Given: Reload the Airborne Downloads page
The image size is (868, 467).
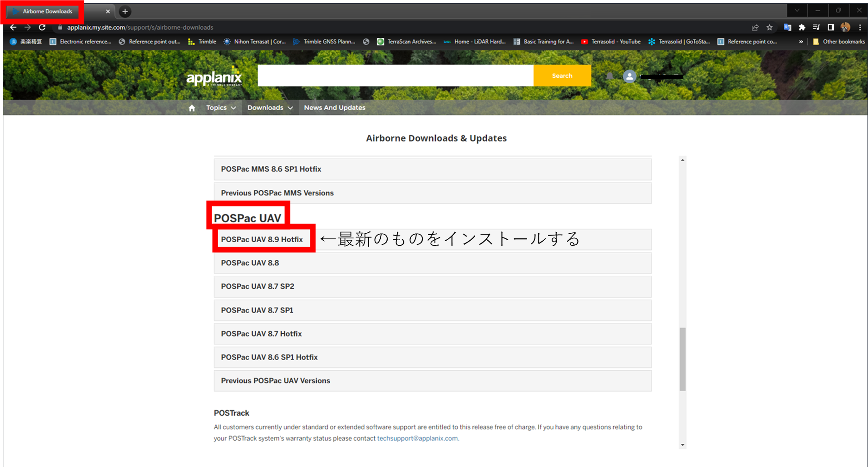Looking at the screenshot, I should 42,27.
